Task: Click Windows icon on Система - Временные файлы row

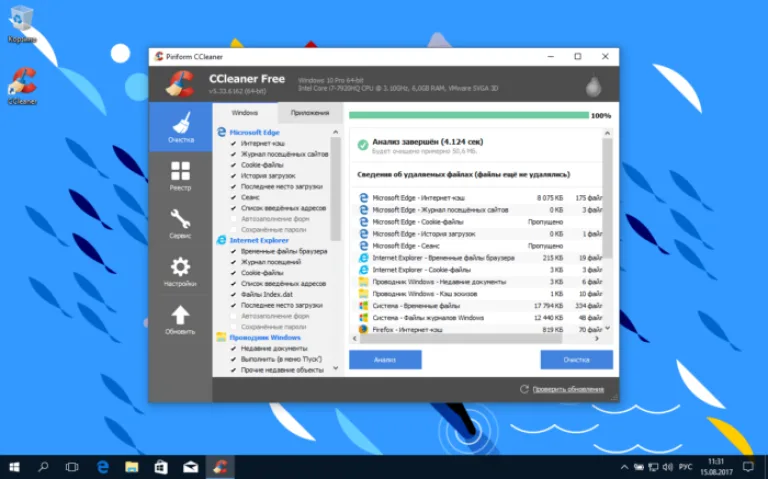Action: click(x=363, y=306)
